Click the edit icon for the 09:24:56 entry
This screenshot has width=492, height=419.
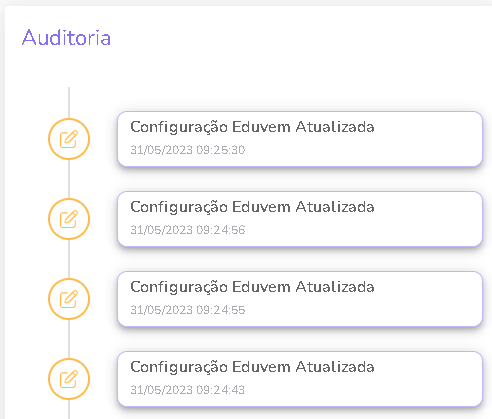[x=69, y=219]
